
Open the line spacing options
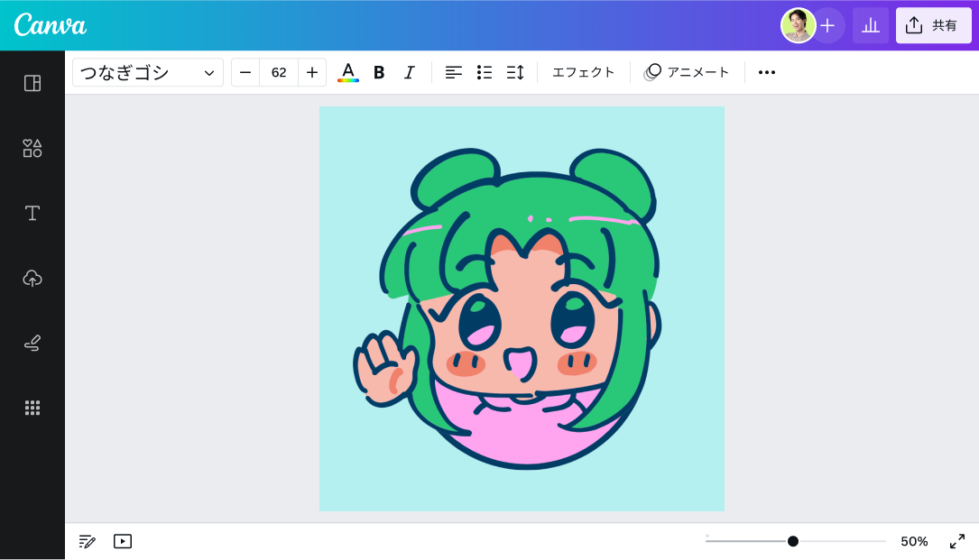click(515, 72)
